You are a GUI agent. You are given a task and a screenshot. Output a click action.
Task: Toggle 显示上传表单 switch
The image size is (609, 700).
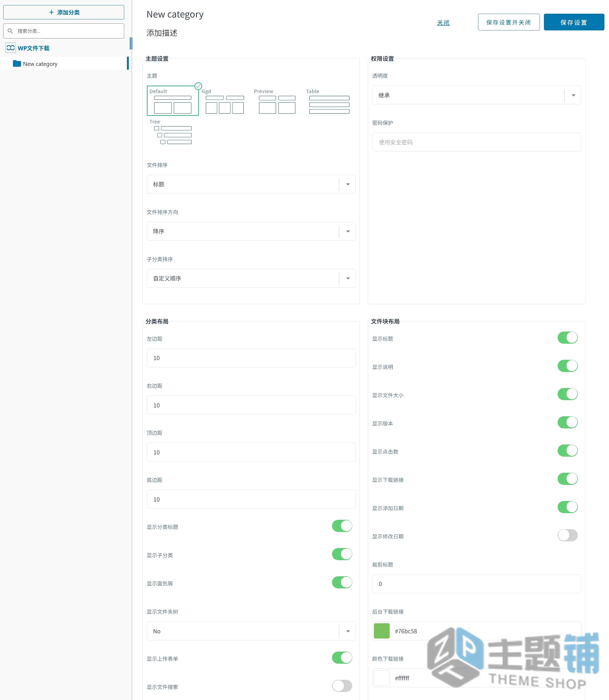click(x=342, y=658)
